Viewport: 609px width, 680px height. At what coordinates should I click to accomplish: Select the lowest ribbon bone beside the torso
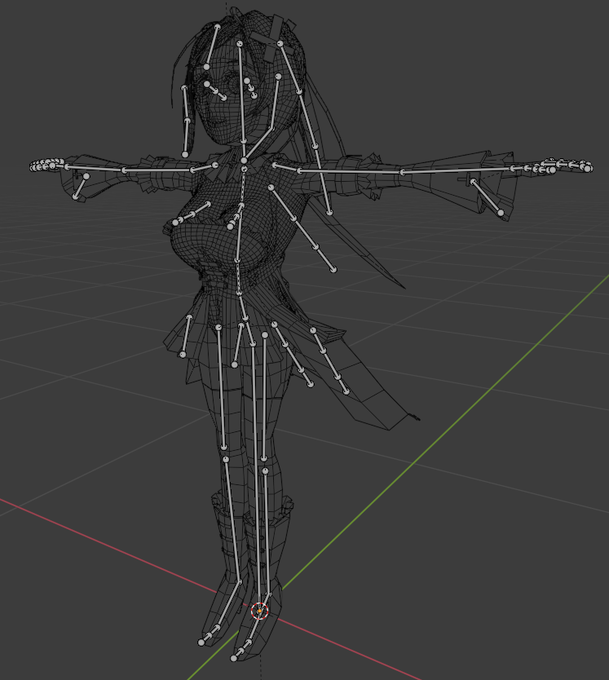pyautogui.click(x=325, y=259)
